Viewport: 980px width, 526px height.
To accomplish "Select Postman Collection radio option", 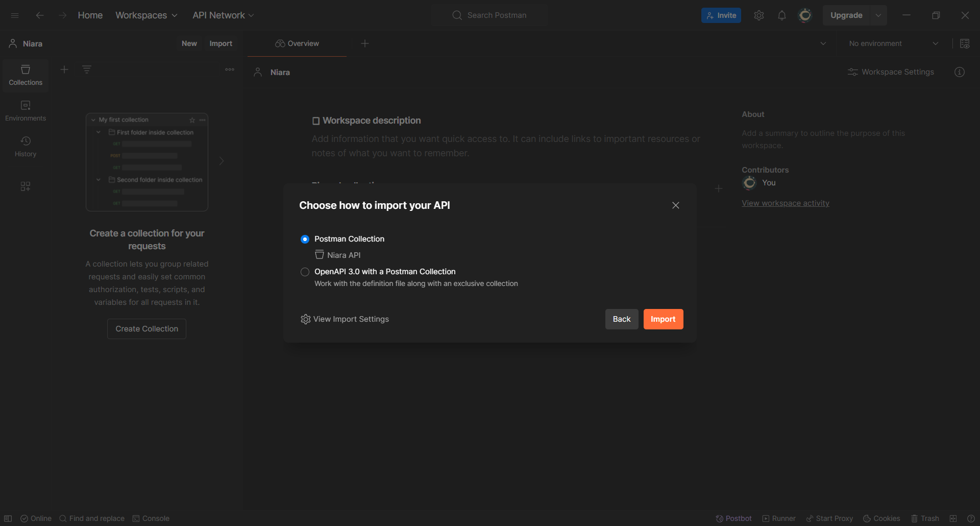I will pyautogui.click(x=305, y=239).
